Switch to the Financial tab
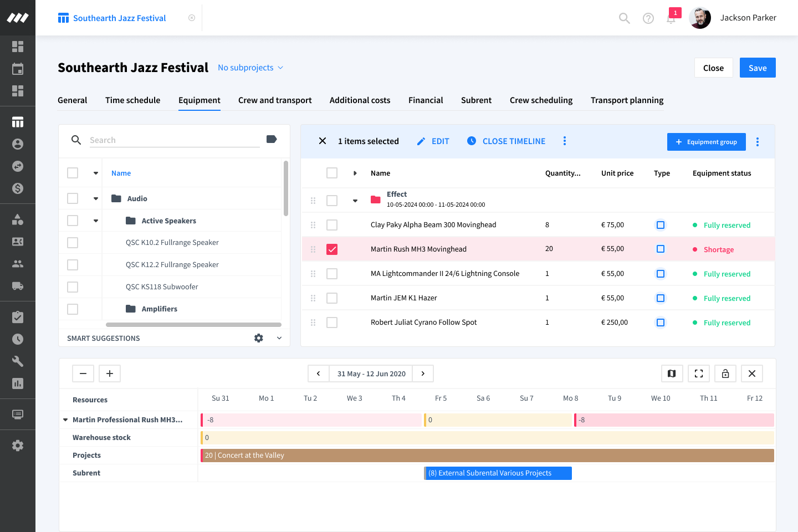This screenshot has height=532, width=798. (426, 100)
